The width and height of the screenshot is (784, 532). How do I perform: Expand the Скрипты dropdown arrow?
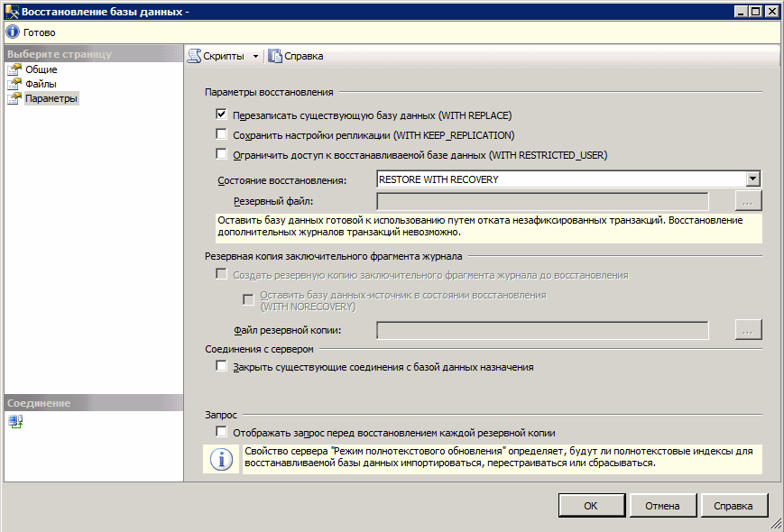pyautogui.click(x=255, y=57)
